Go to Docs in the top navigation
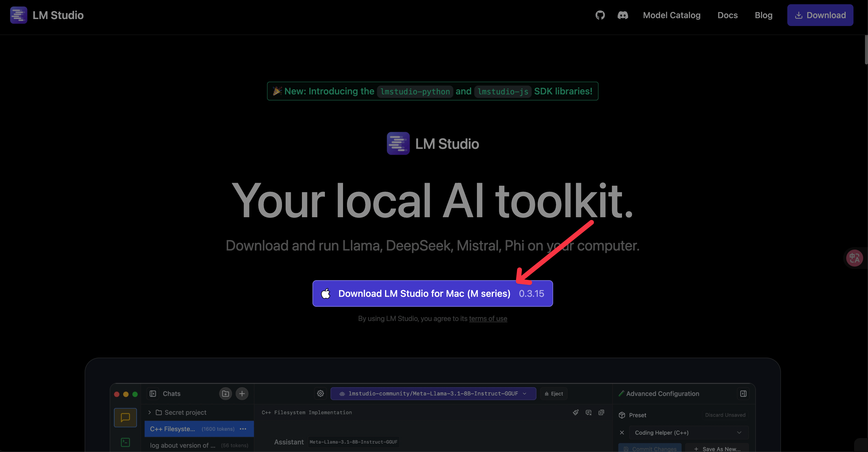This screenshot has height=452, width=868. [727, 15]
